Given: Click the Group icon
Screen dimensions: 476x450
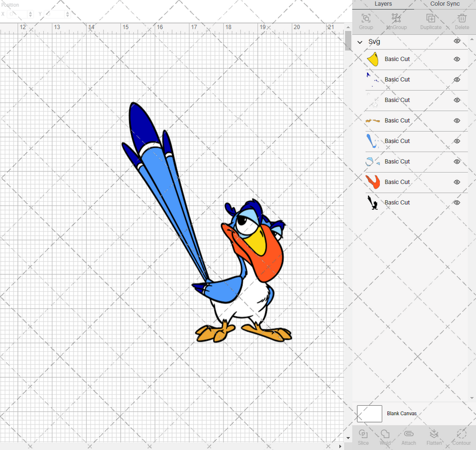Looking at the screenshot, I should click(365, 21).
